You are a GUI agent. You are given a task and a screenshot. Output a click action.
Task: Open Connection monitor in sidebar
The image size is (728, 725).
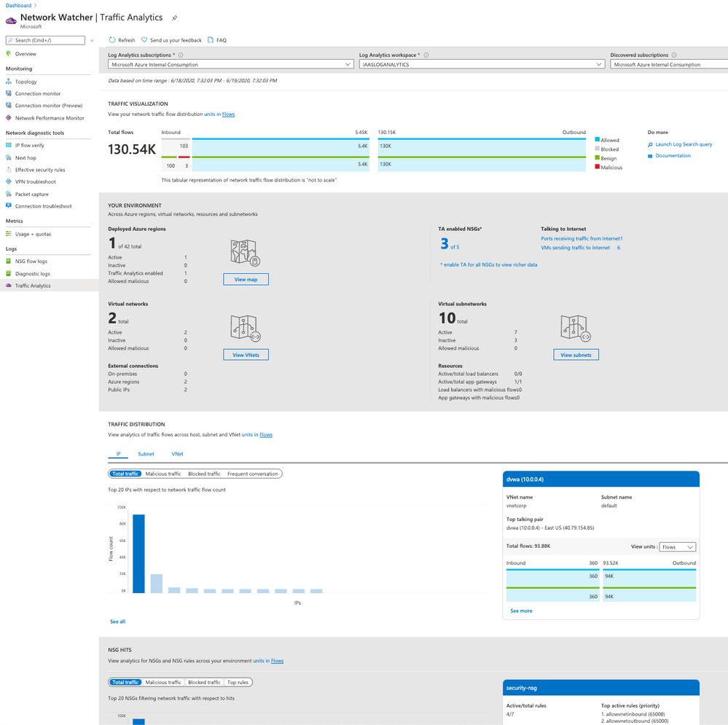point(38,94)
